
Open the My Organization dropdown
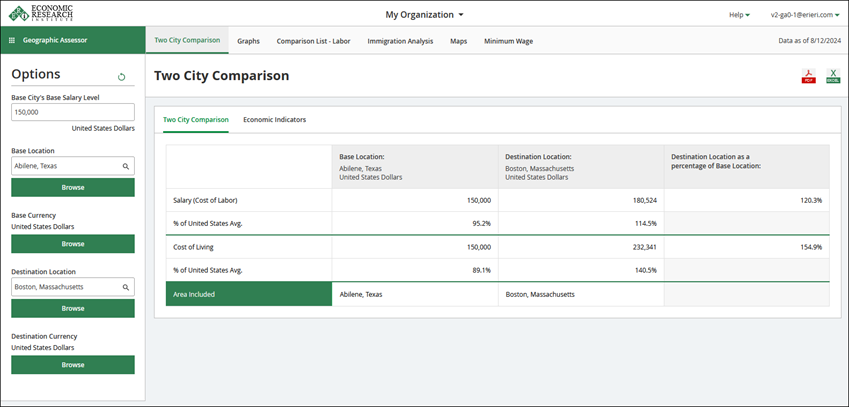pos(424,15)
